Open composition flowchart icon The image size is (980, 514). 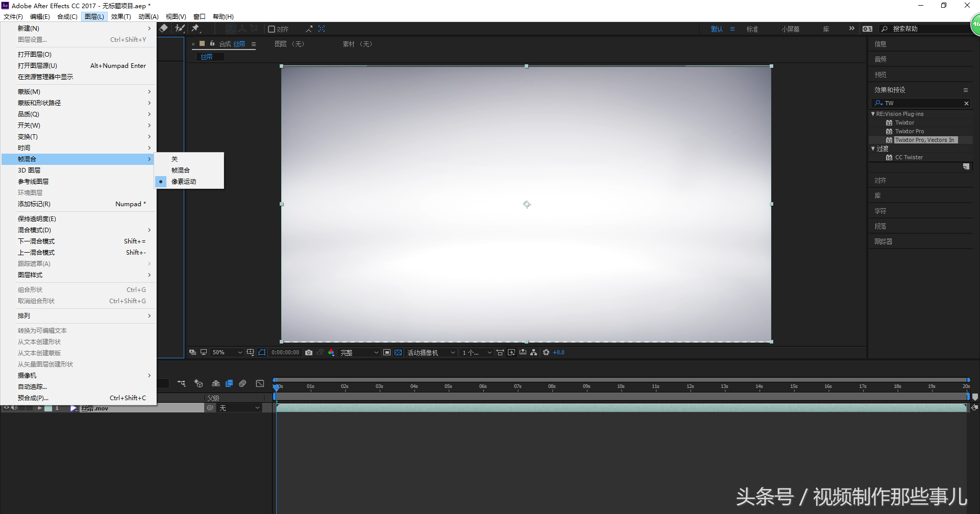click(534, 352)
